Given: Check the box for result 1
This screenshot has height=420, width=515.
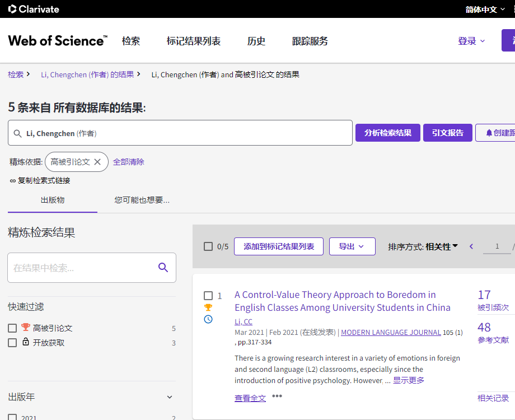Looking at the screenshot, I should click(x=208, y=296).
